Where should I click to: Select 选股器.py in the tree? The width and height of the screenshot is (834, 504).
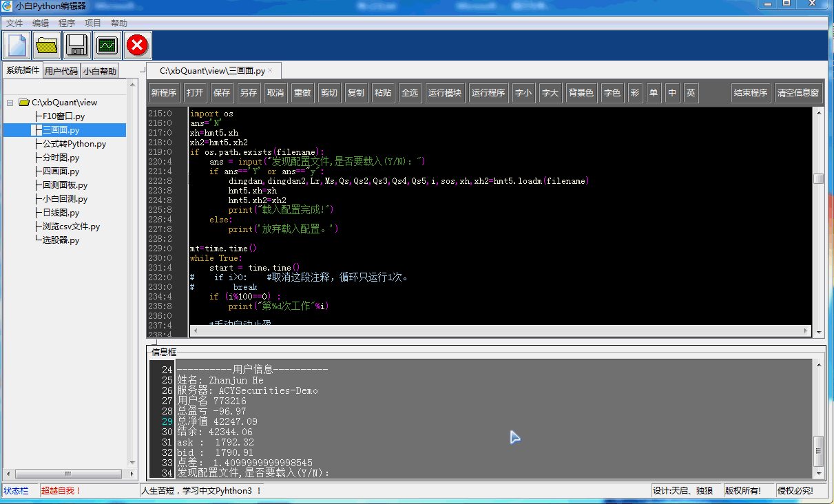pos(61,240)
